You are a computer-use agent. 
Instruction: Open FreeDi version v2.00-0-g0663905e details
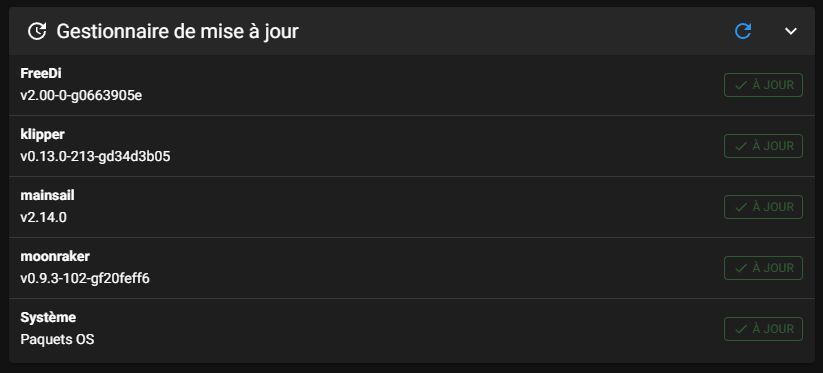coord(81,96)
